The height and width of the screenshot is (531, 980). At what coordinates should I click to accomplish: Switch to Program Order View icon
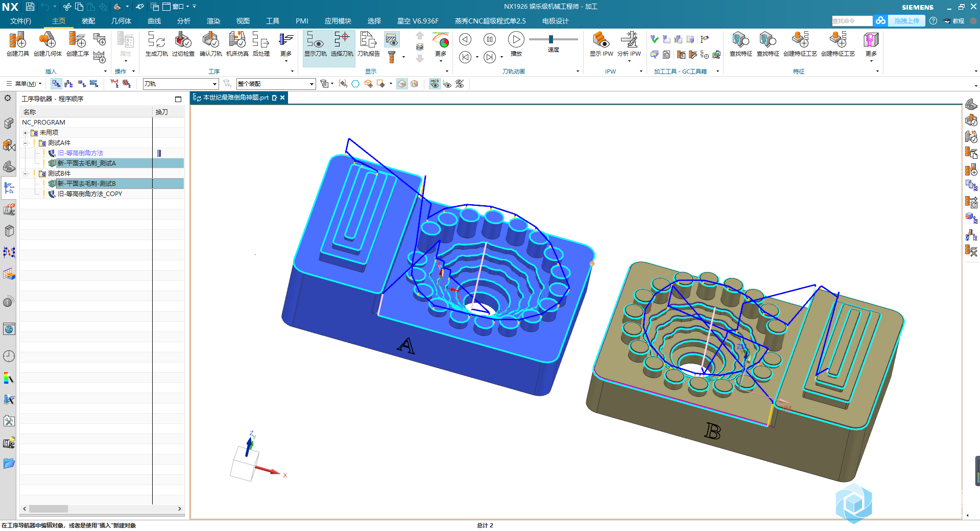point(56,84)
